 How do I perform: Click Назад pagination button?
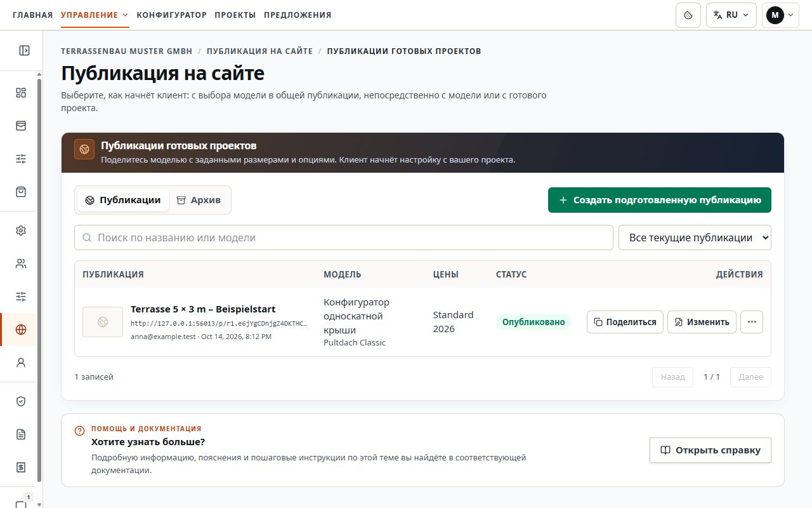click(x=672, y=377)
